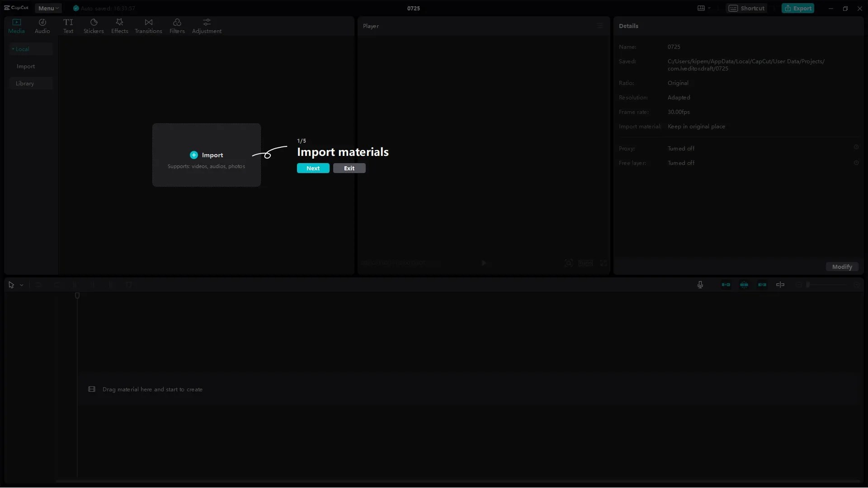Toggle main track magnet
The image size is (868, 488).
tap(726, 285)
